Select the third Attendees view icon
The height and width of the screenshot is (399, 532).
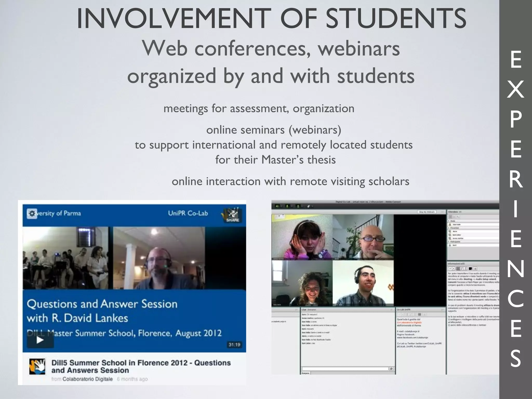(458, 217)
